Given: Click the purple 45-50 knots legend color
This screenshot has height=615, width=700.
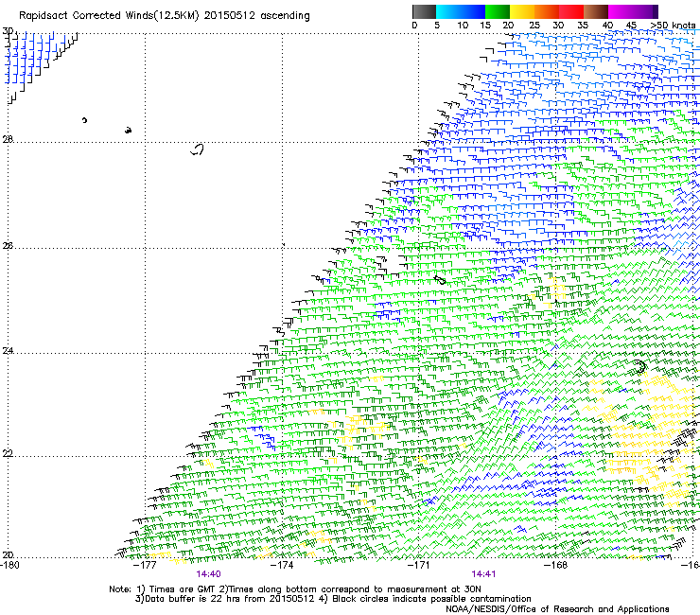Looking at the screenshot, I should pos(645,11).
